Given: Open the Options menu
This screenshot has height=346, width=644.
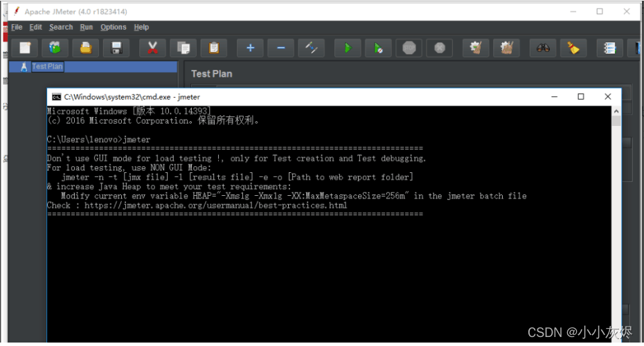Looking at the screenshot, I should pyautogui.click(x=114, y=27).
